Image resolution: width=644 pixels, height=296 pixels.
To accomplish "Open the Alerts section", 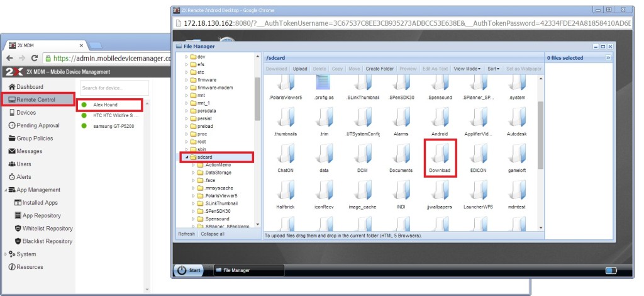I will tap(20, 177).
